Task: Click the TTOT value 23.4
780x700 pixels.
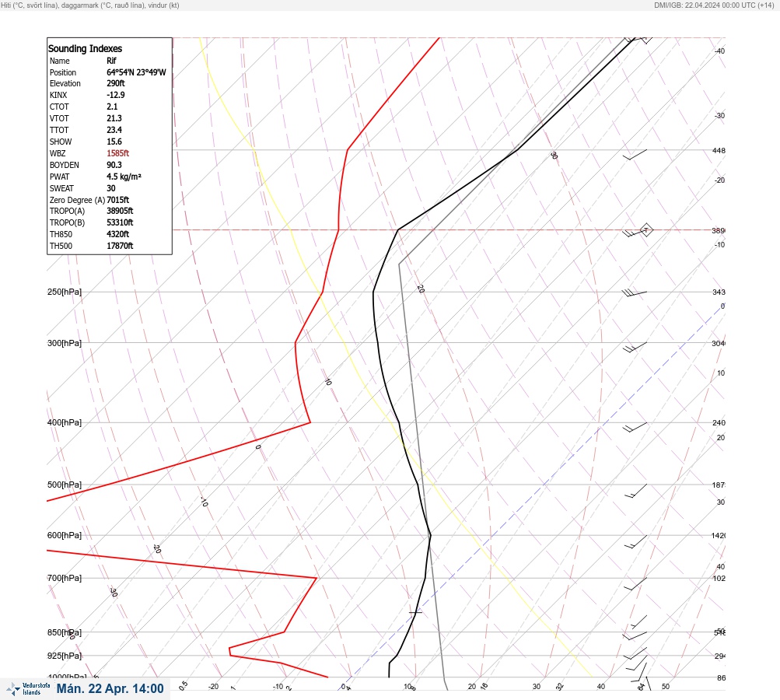Action: point(114,130)
